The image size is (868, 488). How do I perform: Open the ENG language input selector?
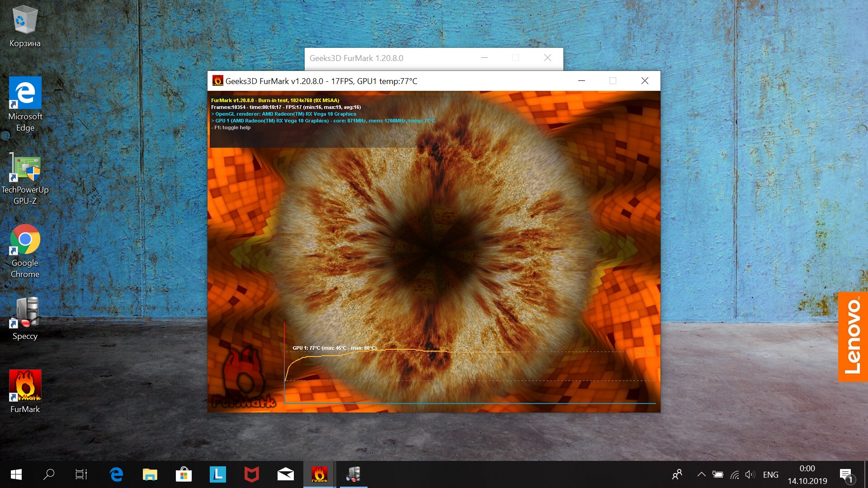coord(771,474)
